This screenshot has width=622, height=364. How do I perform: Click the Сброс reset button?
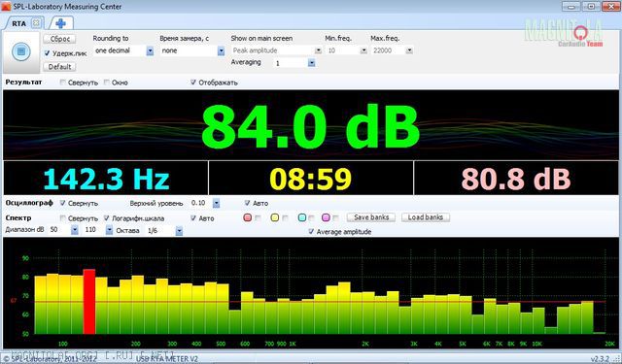point(59,39)
